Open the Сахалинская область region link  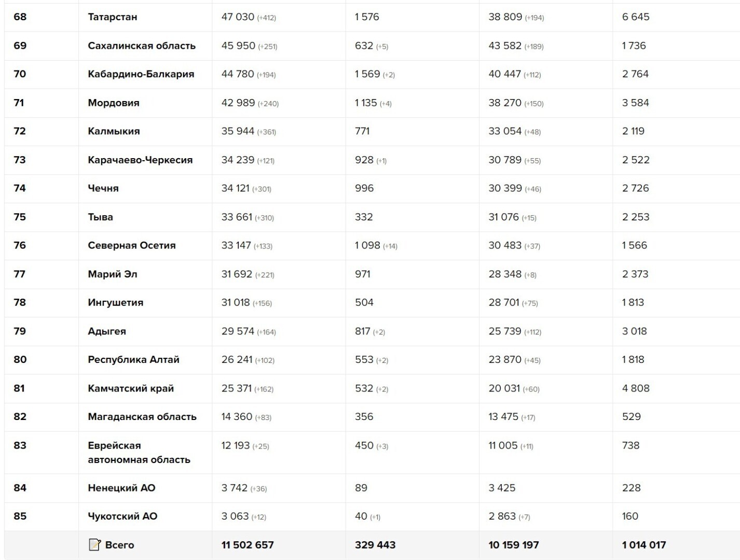point(142,46)
